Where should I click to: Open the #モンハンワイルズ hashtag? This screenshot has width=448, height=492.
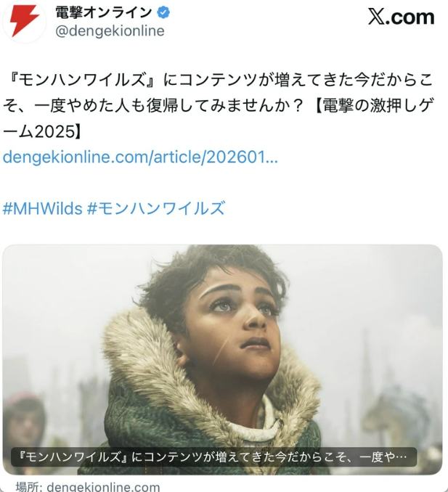(156, 208)
